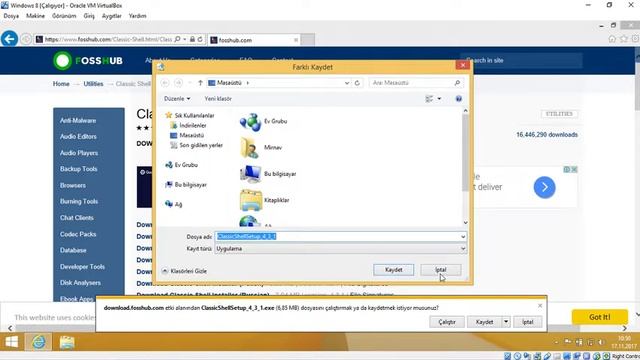This screenshot has width=640, height=360.
Task: Click the Kaydet button in save dialog
Action: click(393, 270)
